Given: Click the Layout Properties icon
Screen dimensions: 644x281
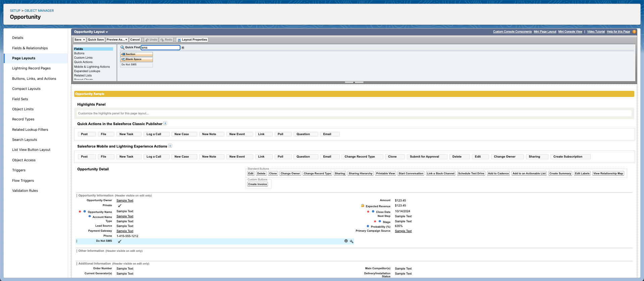Looking at the screenshot, I should click(179, 40).
